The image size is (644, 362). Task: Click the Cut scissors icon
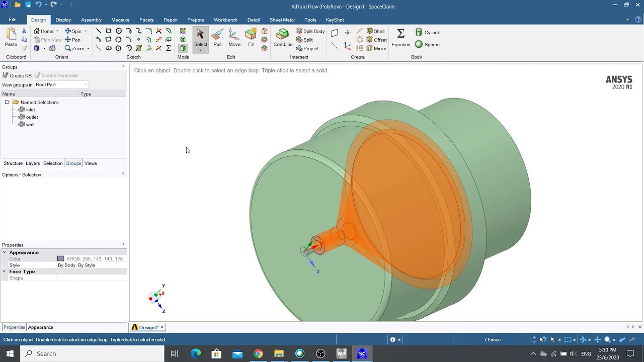pyautogui.click(x=24, y=31)
